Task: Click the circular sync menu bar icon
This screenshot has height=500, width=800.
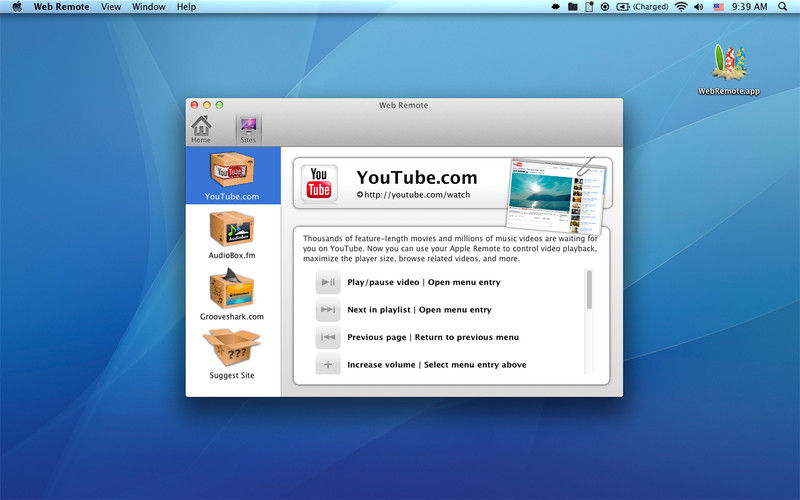Action: (x=605, y=7)
